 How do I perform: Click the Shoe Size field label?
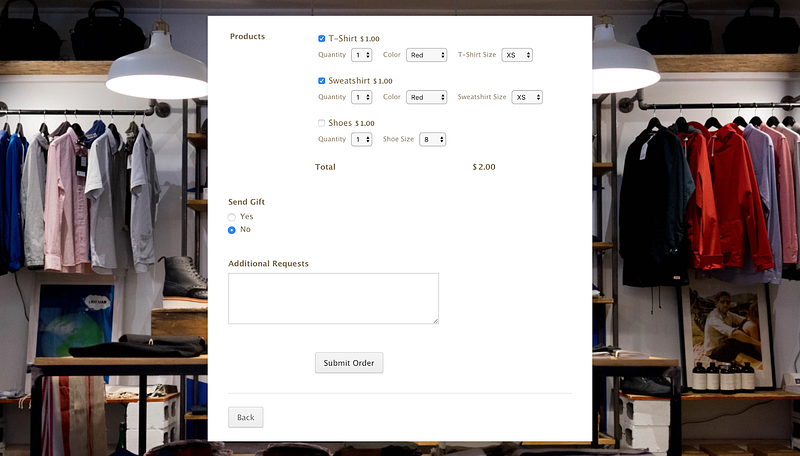click(398, 139)
